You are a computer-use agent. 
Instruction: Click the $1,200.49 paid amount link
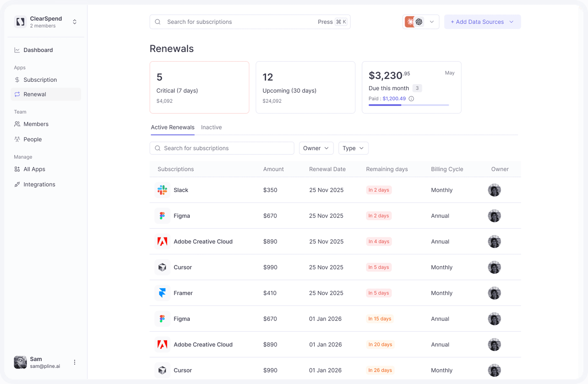pos(394,98)
